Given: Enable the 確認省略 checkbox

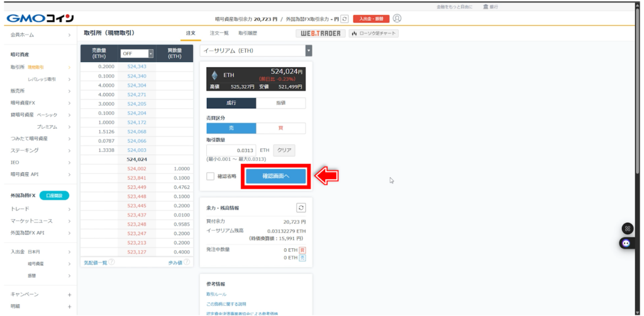Looking at the screenshot, I should [211, 177].
